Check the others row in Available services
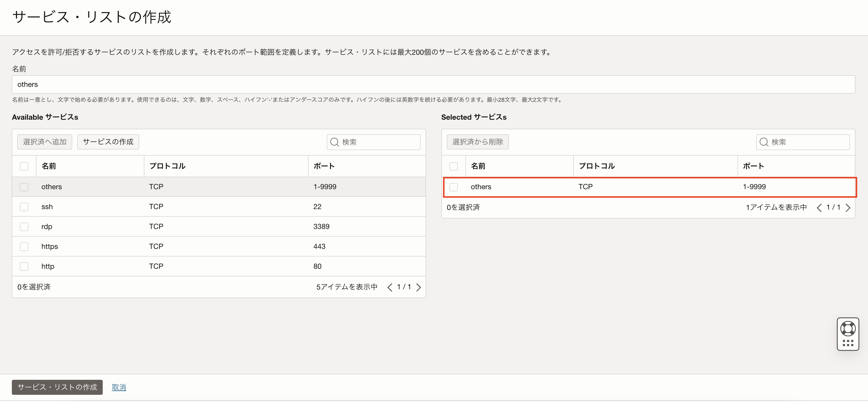The width and height of the screenshot is (868, 402). pos(24,187)
